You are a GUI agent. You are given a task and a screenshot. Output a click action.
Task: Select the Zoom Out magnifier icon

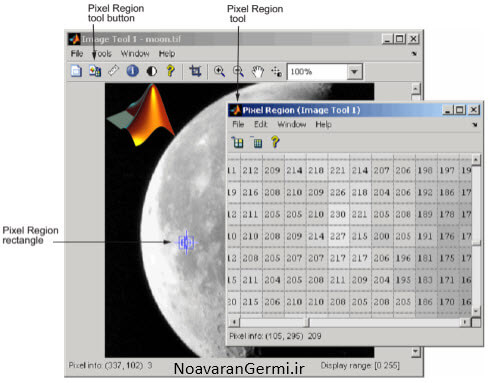click(x=238, y=71)
